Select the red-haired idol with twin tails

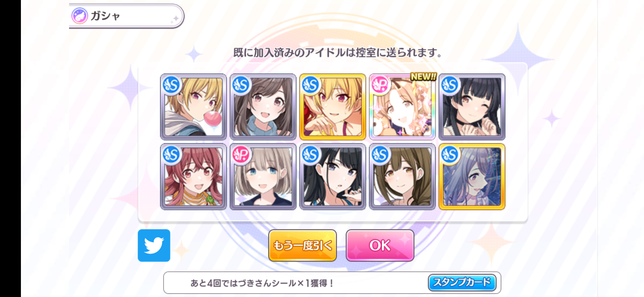[x=193, y=177]
